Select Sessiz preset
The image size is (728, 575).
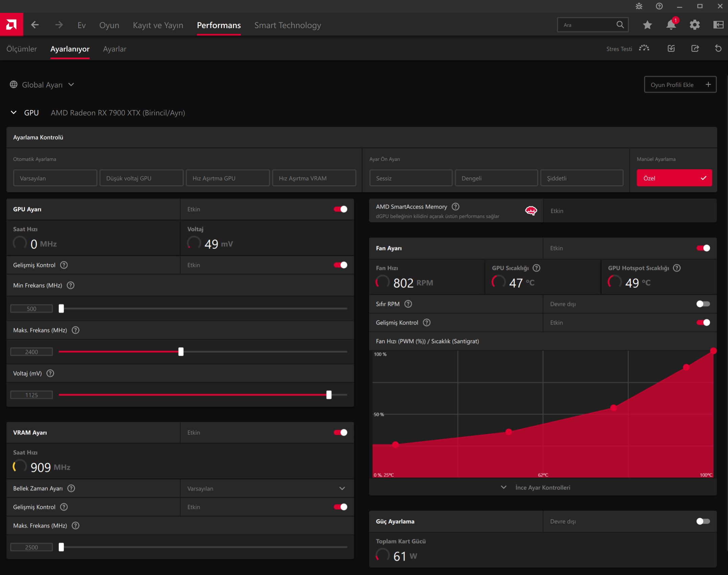click(x=411, y=178)
